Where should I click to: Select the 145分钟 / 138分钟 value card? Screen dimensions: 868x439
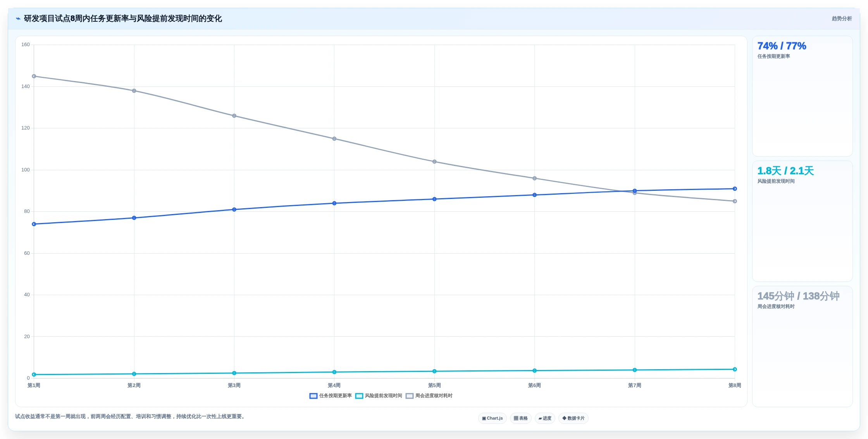[802, 346]
